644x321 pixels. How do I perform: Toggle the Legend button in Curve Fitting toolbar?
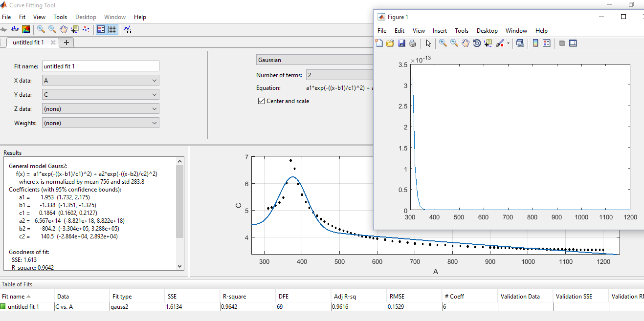pyautogui.click(x=101, y=29)
